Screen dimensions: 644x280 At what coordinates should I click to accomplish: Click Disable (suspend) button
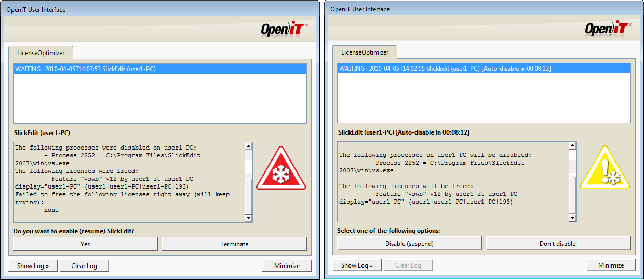[x=409, y=243]
